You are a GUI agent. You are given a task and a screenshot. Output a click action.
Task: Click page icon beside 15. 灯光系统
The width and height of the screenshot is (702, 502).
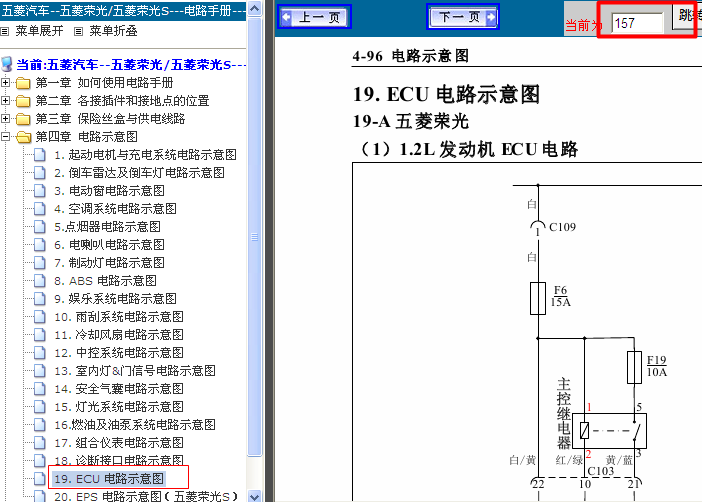click(40, 407)
